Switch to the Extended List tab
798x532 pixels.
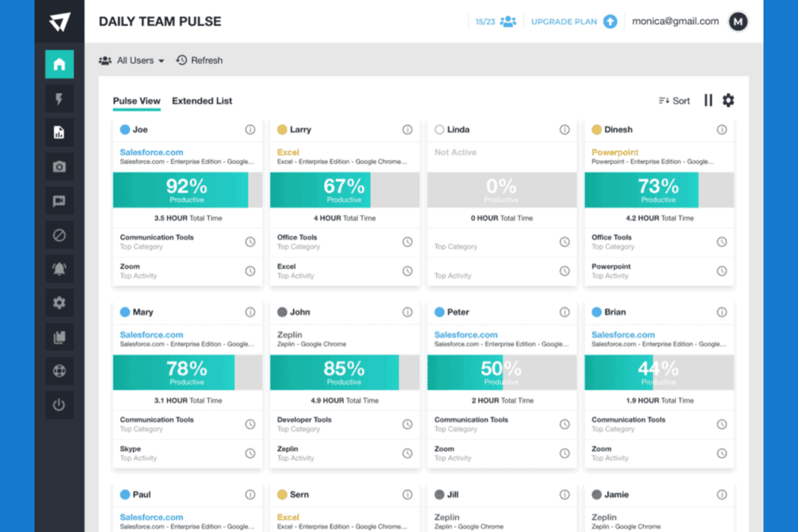[x=202, y=101]
